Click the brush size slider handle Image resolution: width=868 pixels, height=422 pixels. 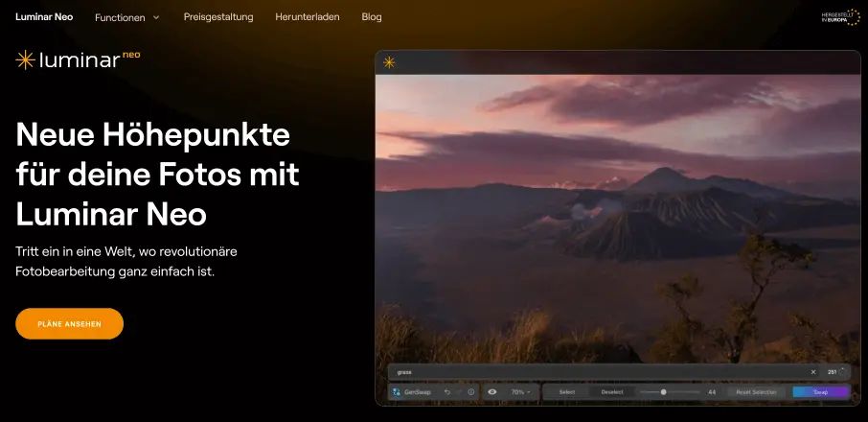point(663,392)
